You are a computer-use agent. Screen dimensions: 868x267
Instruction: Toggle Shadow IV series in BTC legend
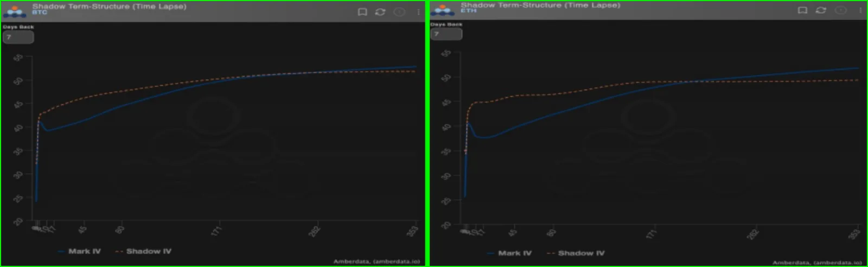click(144, 251)
